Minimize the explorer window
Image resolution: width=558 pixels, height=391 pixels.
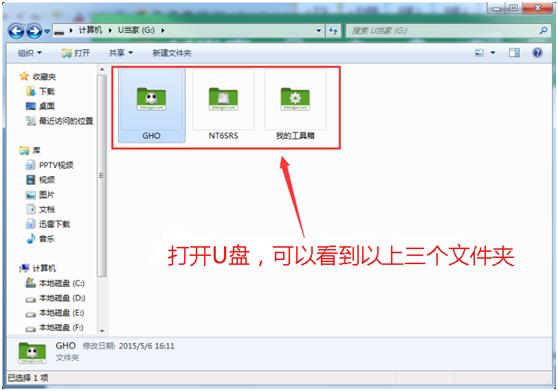click(496, 8)
